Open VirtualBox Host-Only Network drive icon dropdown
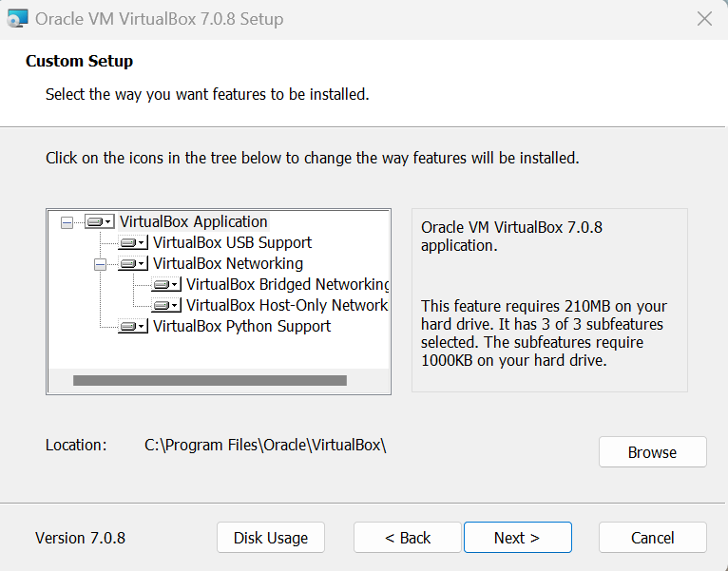The height and width of the screenshot is (571, 728). pyautogui.click(x=166, y=306)
